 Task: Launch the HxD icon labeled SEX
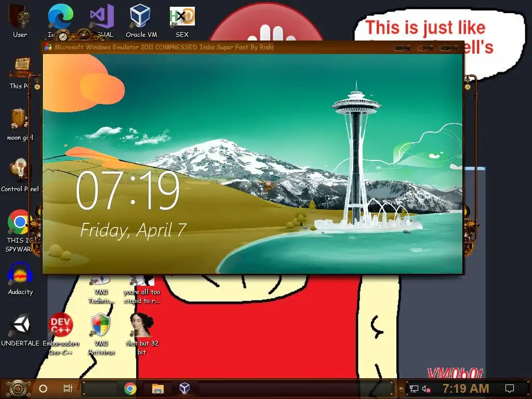(182, 21)
